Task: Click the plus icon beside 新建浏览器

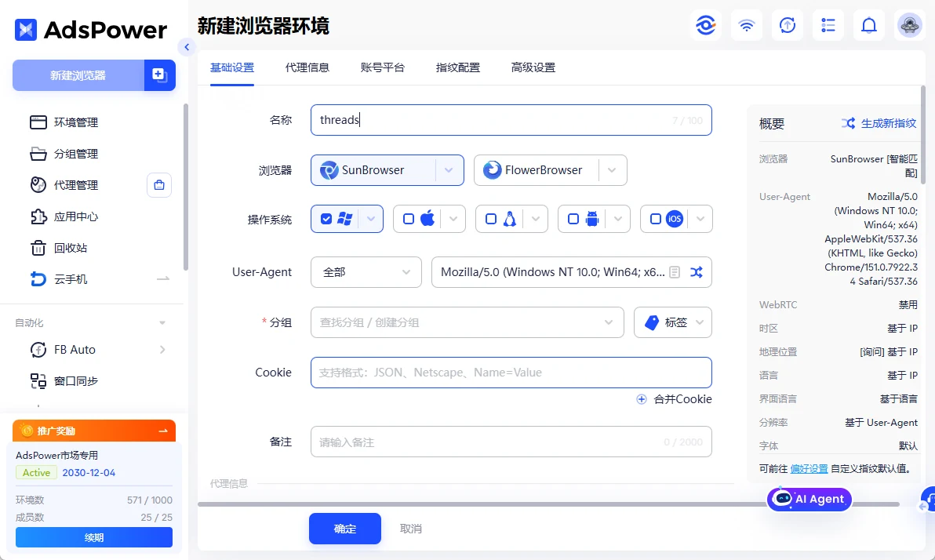Action: (x=159, y=75)
